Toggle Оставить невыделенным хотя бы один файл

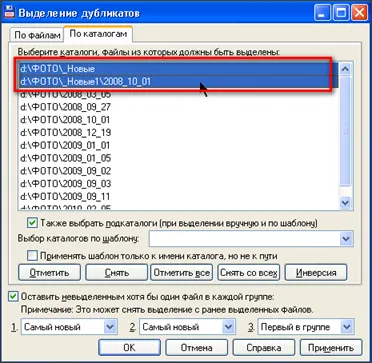click(x=13, y=297)
